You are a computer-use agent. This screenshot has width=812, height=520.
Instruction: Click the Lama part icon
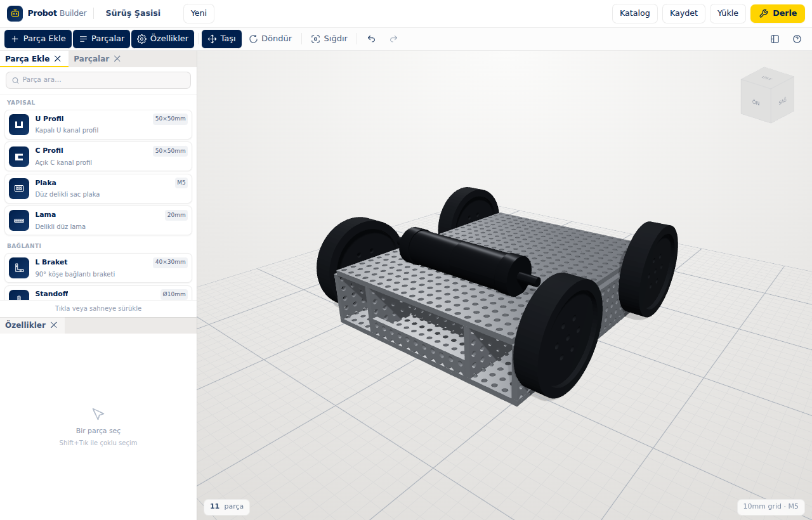pyautogui.click(x=19, y=221)
